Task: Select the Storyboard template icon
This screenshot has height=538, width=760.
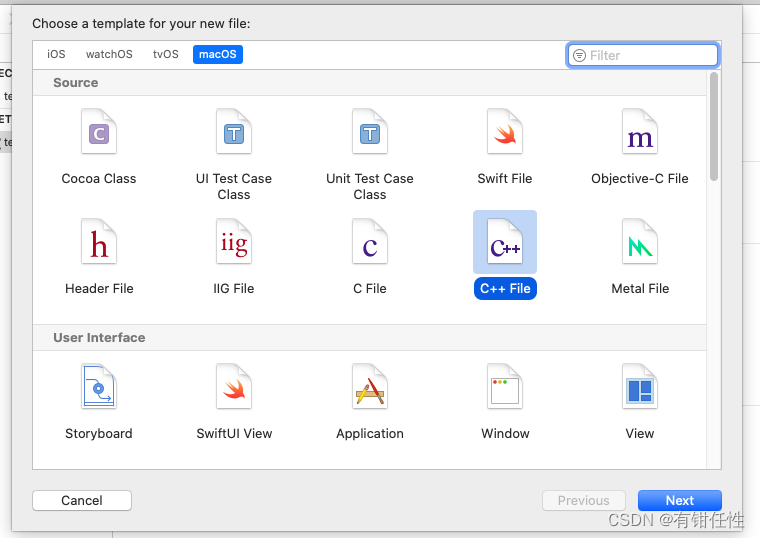Action: click(x=99, y=386)
